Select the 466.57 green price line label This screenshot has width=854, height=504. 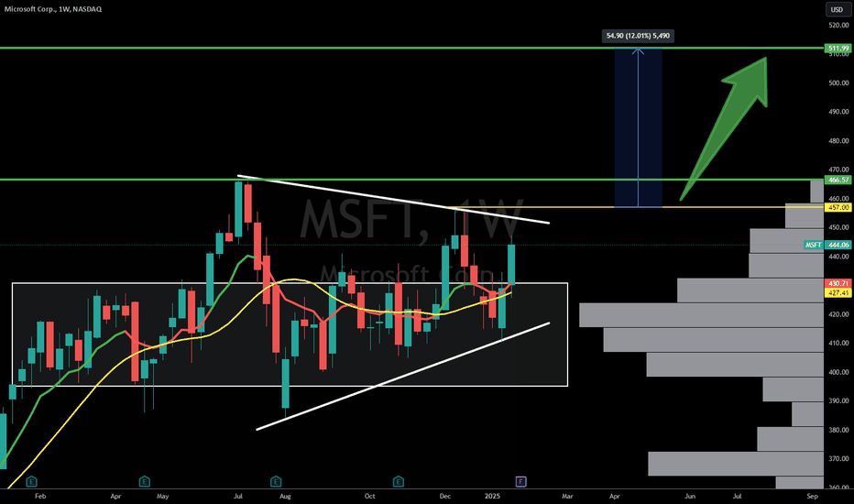(x=838, y=180)
